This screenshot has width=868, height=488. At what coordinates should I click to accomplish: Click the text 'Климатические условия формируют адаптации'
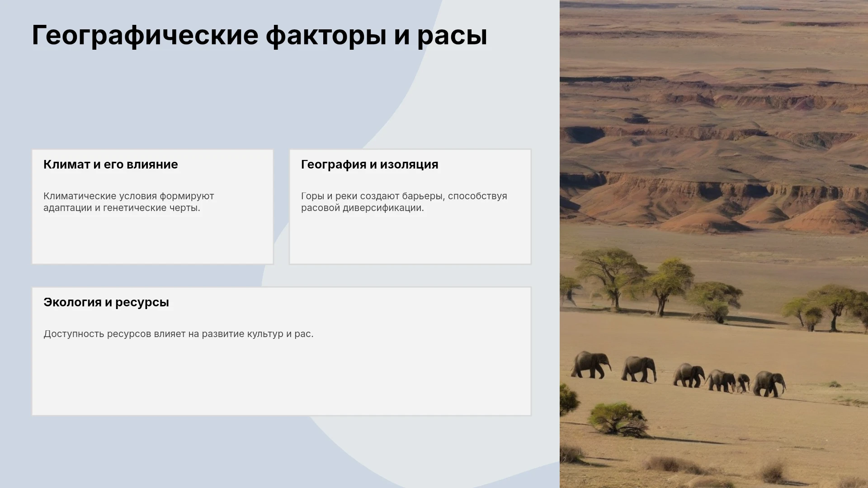point(129,202)
